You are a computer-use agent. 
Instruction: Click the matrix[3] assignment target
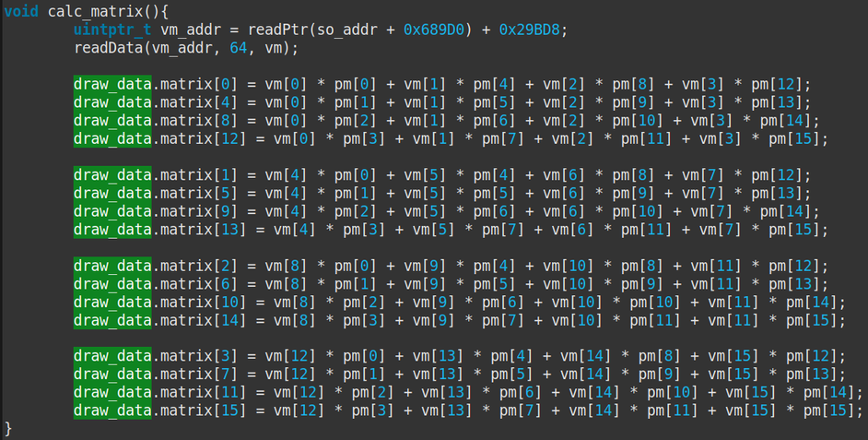(x=199, y=356)
